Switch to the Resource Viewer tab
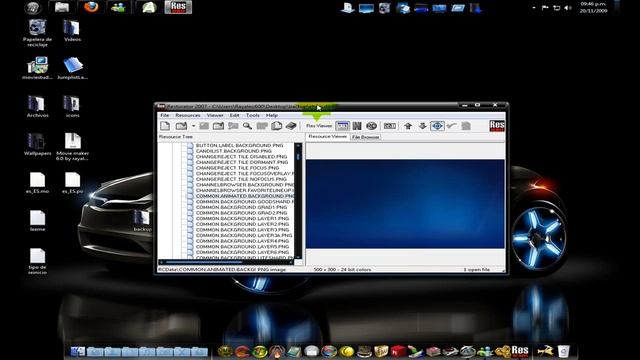 pyautogui.click(x=328, y=136)
